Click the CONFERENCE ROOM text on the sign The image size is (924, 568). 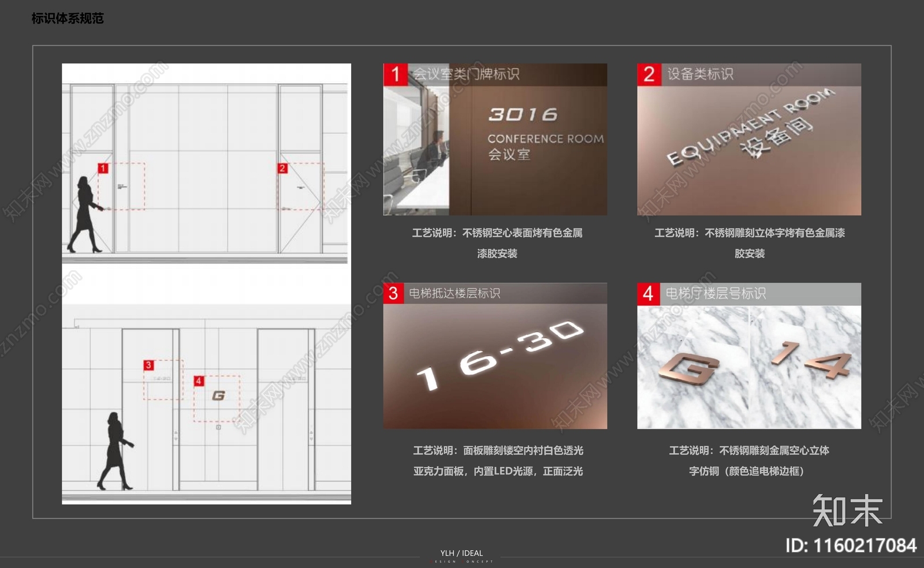pyautogui.click(x=546, y=139)
